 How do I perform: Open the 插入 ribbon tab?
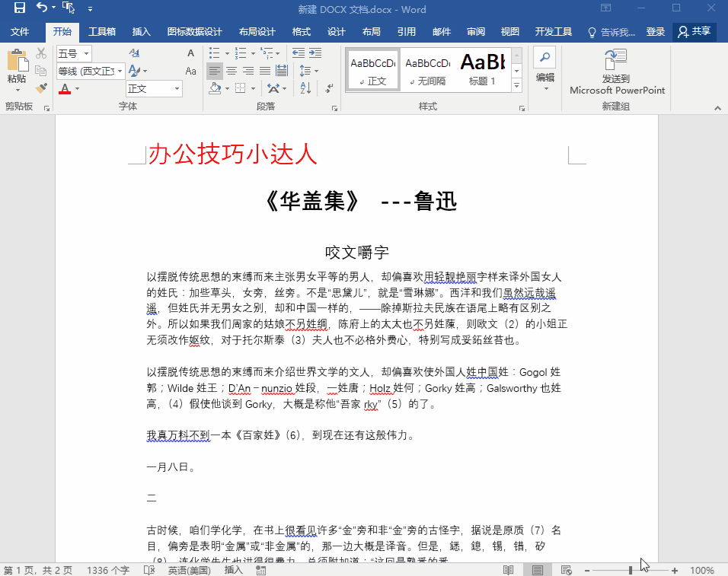click(142, 32)
